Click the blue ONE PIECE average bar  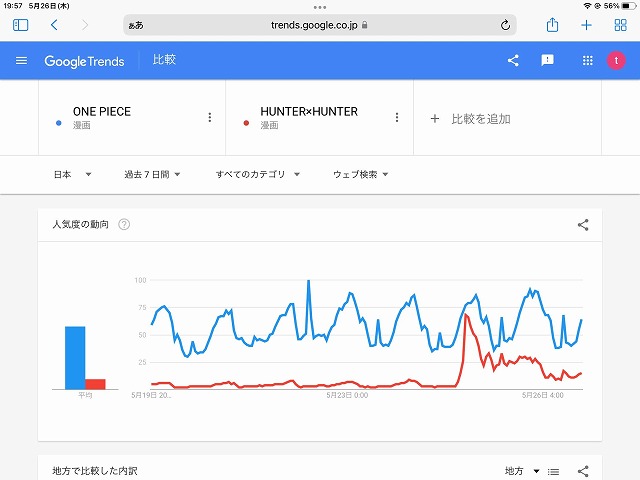click(x=75, y=358)
